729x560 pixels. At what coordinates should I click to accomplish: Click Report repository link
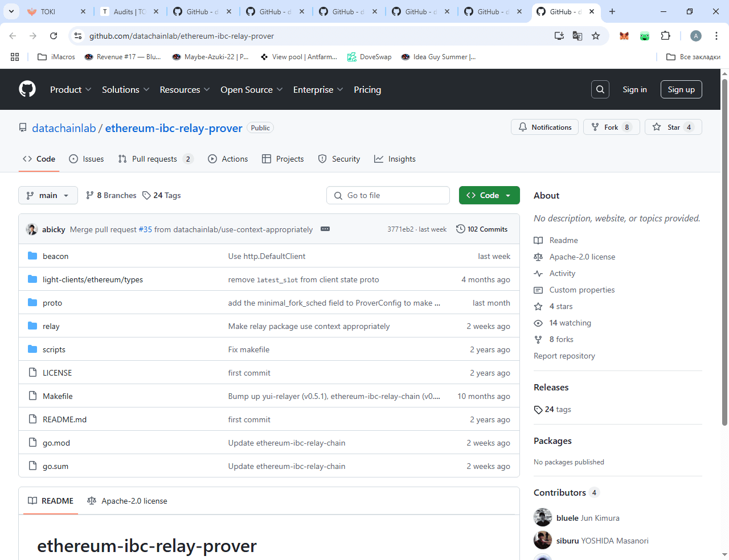point(564,356)
